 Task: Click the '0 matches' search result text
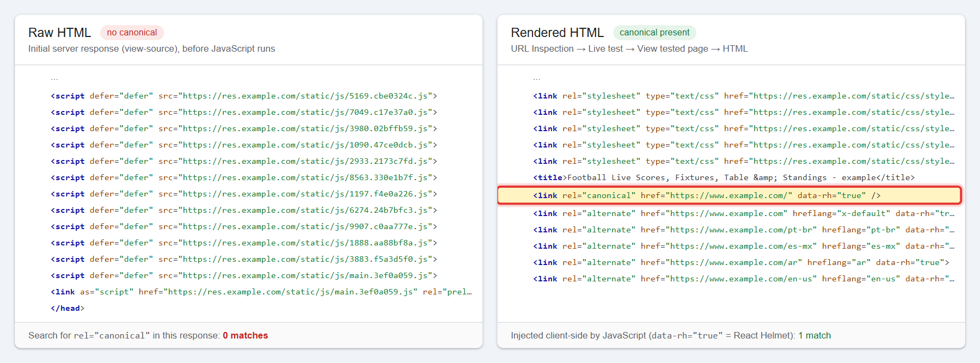click(x=245, y=335)
